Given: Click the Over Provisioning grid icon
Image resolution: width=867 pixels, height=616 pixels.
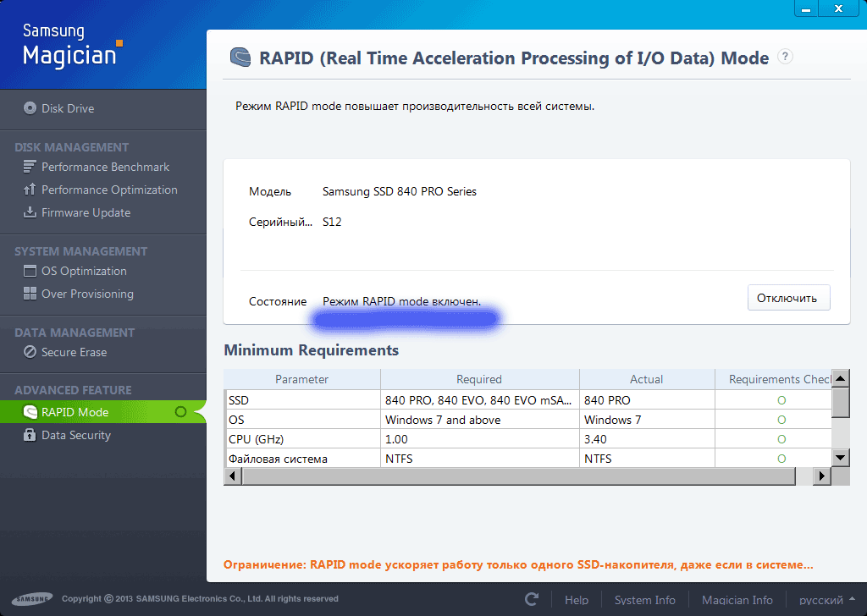Looking at the screenshot, I should tap(30, 294).
